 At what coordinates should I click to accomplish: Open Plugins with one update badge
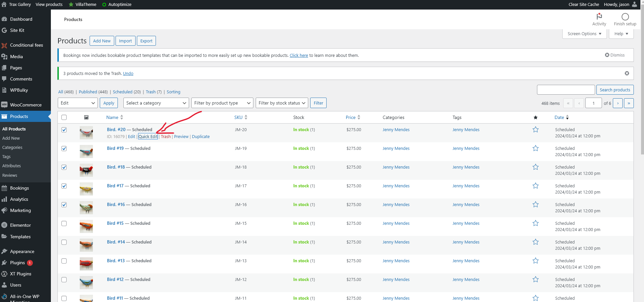click(x=17, y=263)
